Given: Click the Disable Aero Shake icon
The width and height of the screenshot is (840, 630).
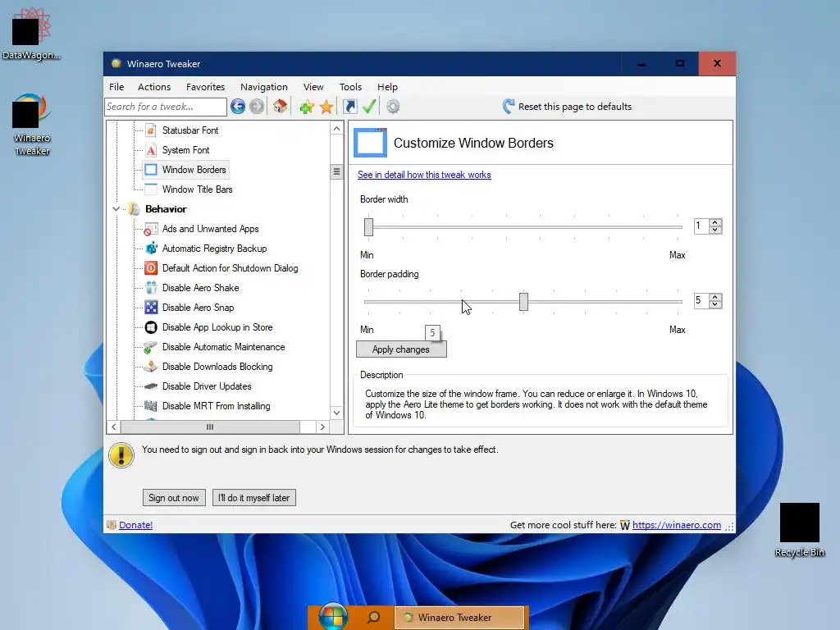Looking at the screenshot, I should pos(151,288).
